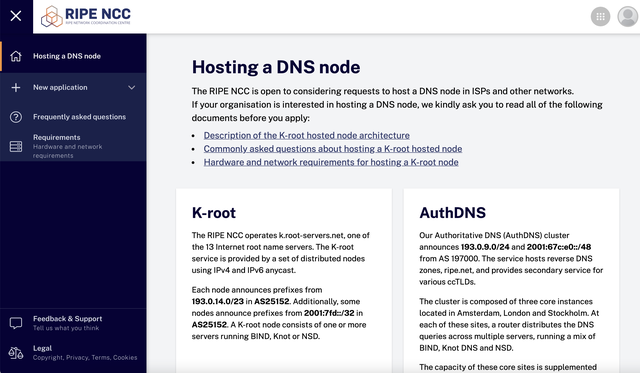Open the apps grid icon
640x373 pixels.
(x=600, y=17)
